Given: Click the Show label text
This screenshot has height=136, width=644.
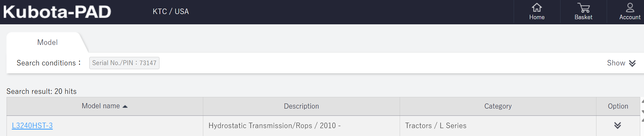Looking at the screenshot, I should (x=616, y=63).
